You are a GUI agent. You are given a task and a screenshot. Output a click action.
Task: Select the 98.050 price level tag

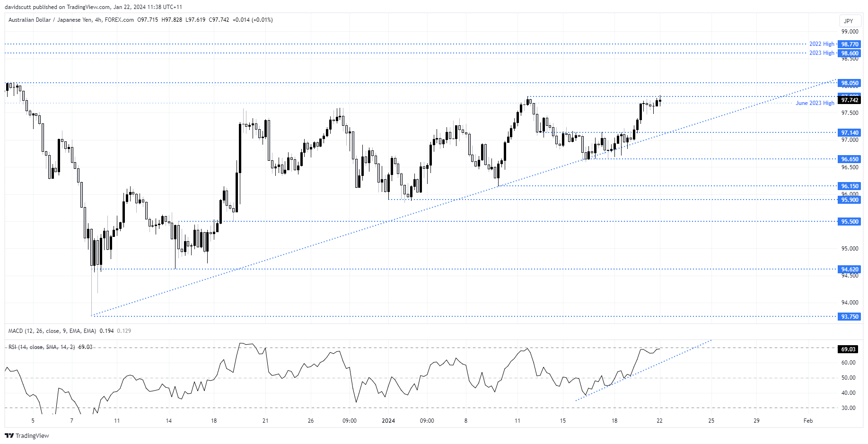click(x=850, y=83)
